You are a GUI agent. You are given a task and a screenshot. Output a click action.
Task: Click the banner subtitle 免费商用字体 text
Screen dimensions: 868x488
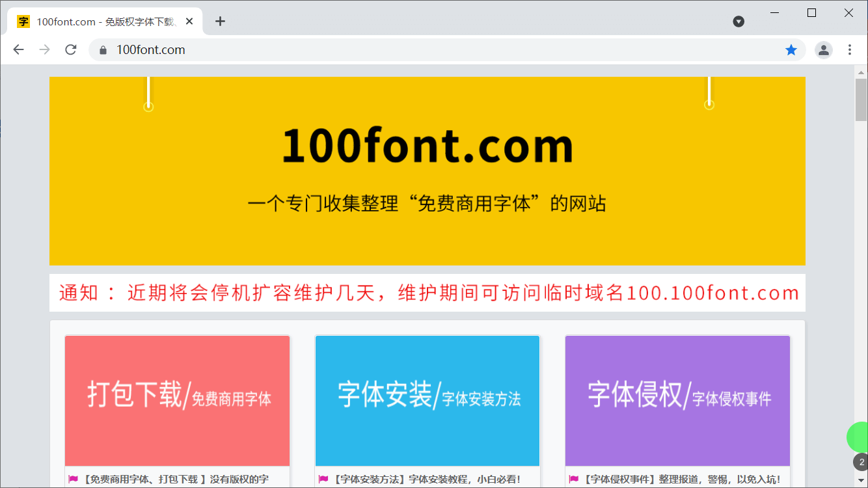coord(474,204)
